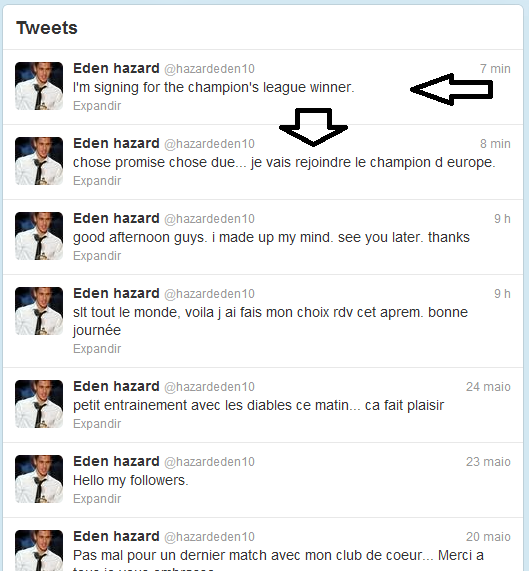The height and width of the screenshot is (571, 529).
Task: Click the Tweets section heading
Action: click(47, 28)
